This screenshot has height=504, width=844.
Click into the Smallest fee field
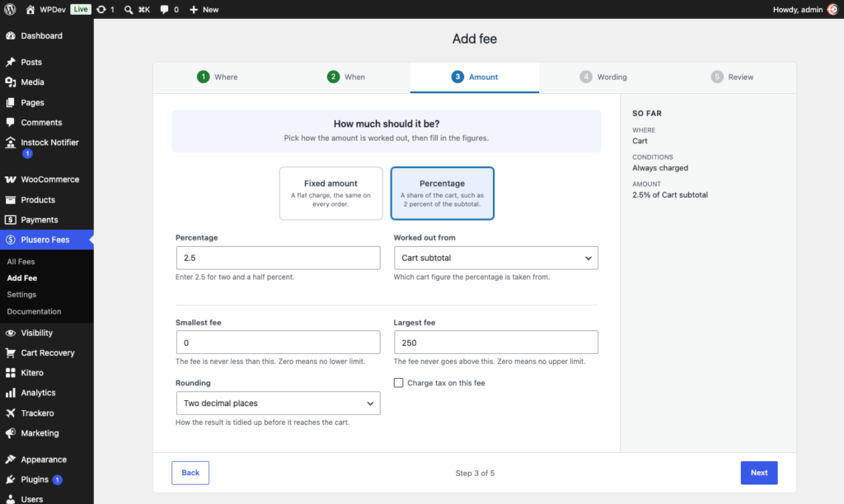278,343
